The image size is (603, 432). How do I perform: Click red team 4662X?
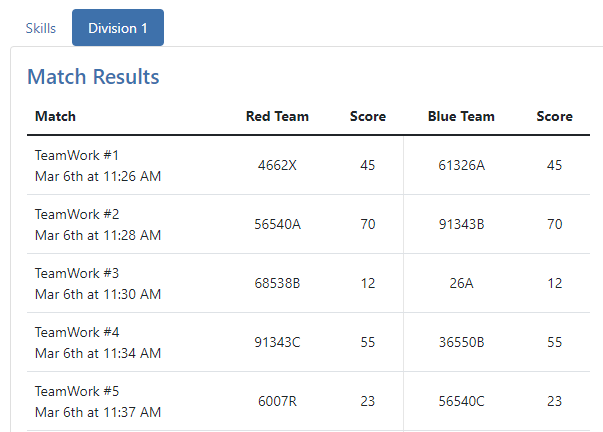(277, 165)
